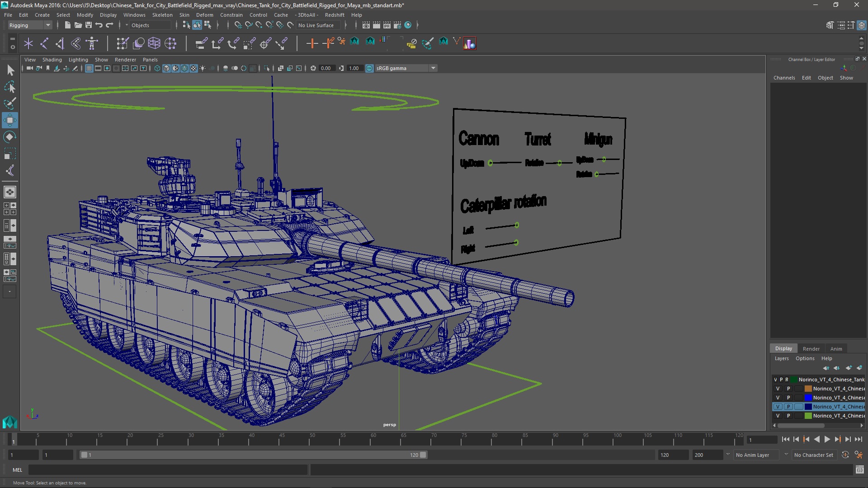
Task: Open the Channels menu in Channel Box
Action: (x=784, y=78)
